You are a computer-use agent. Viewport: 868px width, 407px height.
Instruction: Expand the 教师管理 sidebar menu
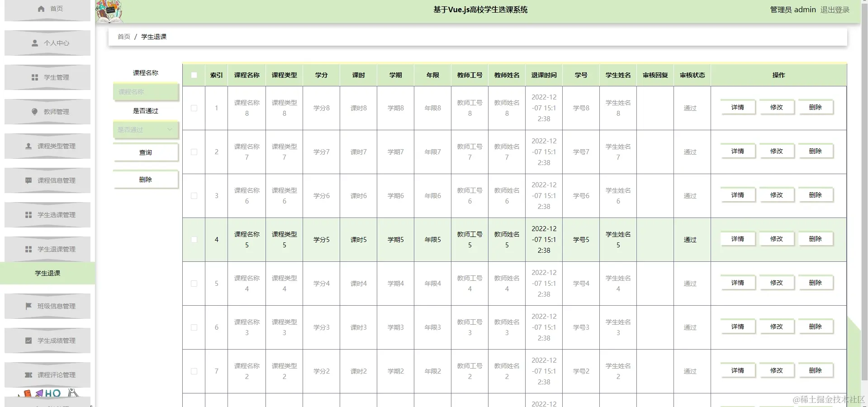[x=47, y=112]
